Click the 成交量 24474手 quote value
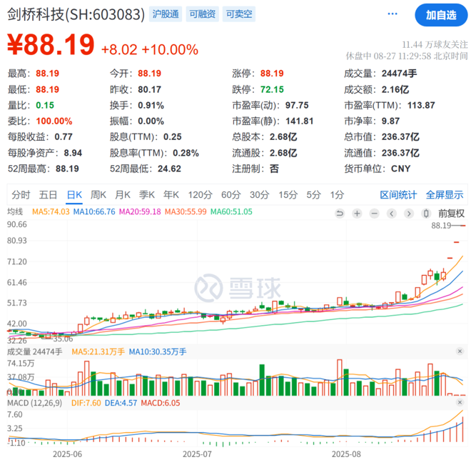This screenshot has height=460, width=476. coord(399,74)
